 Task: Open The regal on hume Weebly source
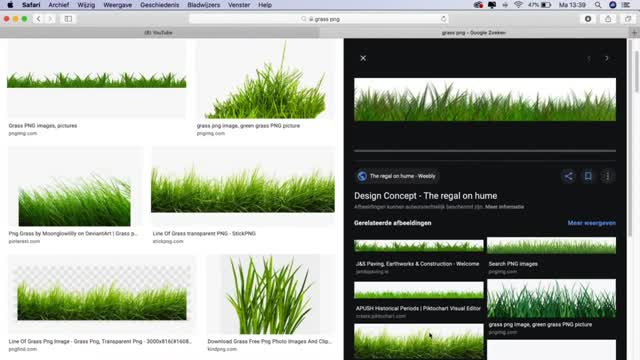pos(397,176)
